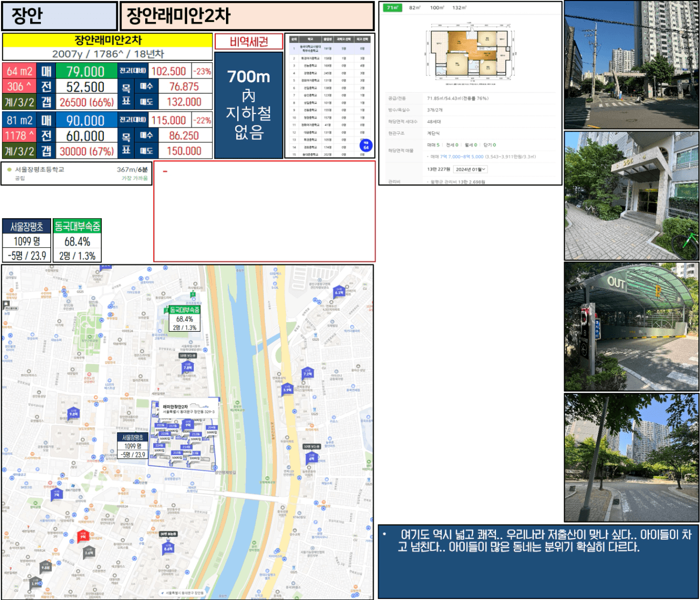Image resolution: width=700 pixels, height=600 pixels.
Task: Click the 8.6억 price marker on map
Action: [x=168, y=548]
